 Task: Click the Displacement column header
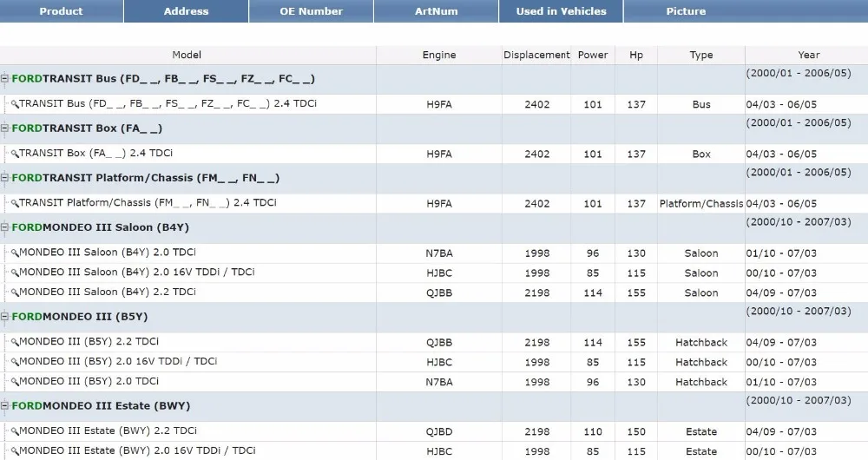pos(536,55)
